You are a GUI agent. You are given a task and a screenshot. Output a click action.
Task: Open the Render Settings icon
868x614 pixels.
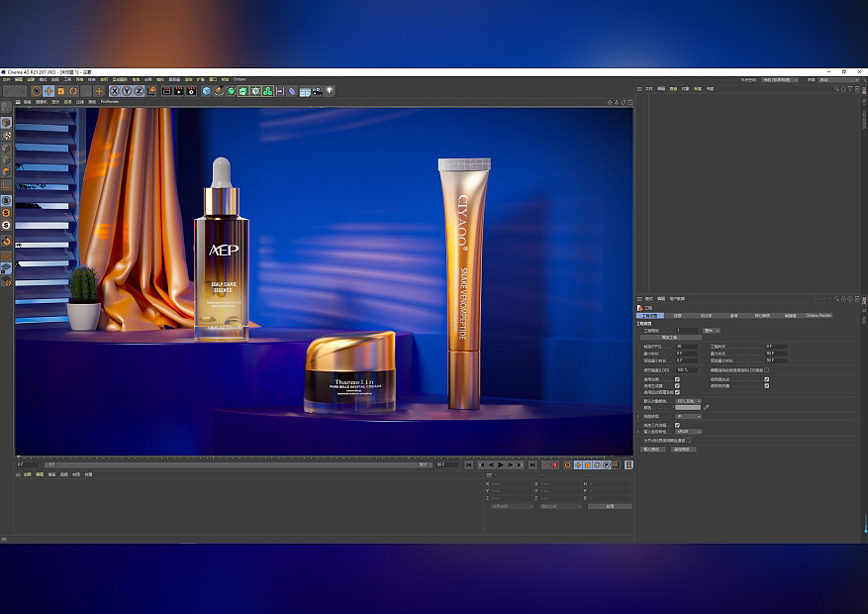[x=191, y=91]
